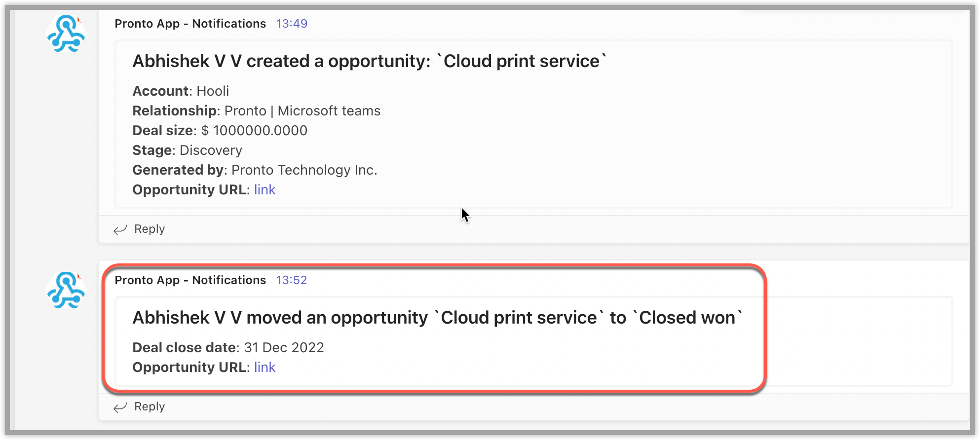Click reply arrow icon under Discovery opportunity card
The height and width of the screenshot is (440, 980).
pyautogui.click(x=120, y=230)
